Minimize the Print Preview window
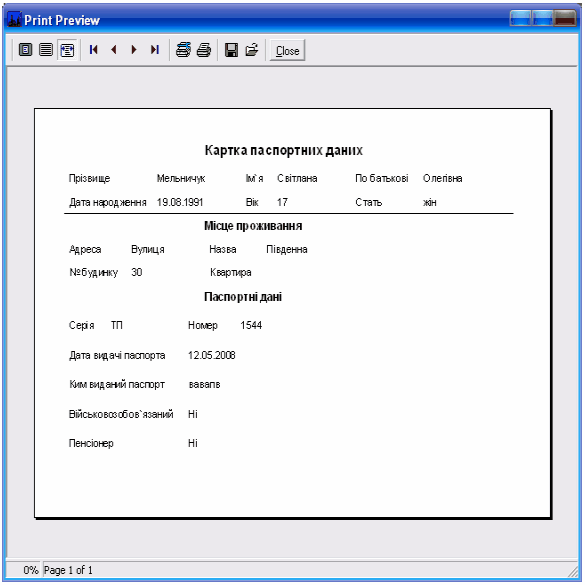585x585 pixels. 520,18
